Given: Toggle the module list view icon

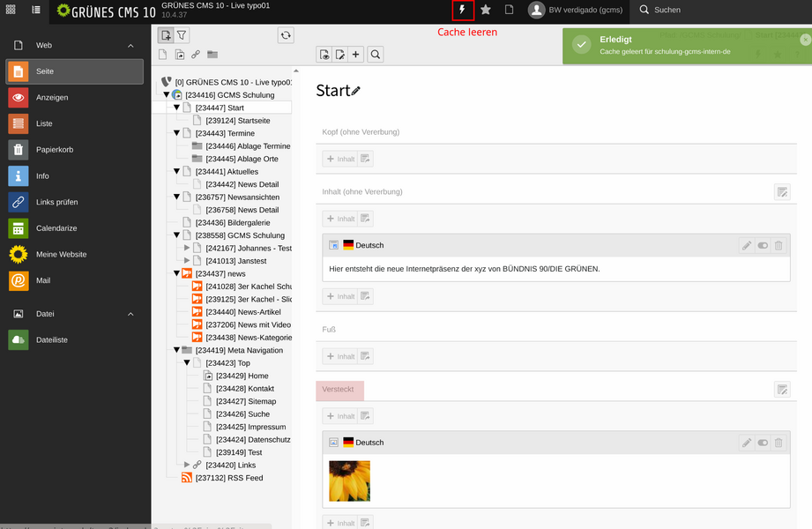Looking at the screenshot, I should (x=36, y=10).
